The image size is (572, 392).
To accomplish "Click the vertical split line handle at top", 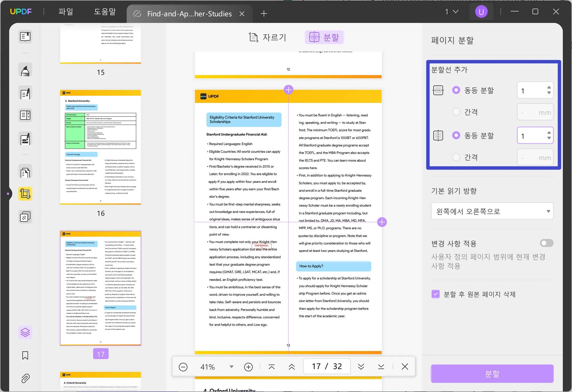I will (289, 90).
